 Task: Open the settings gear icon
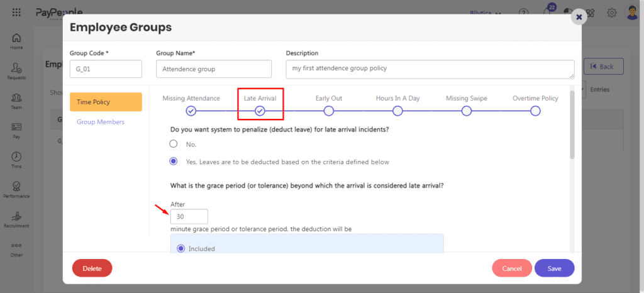tap(611, 13)
